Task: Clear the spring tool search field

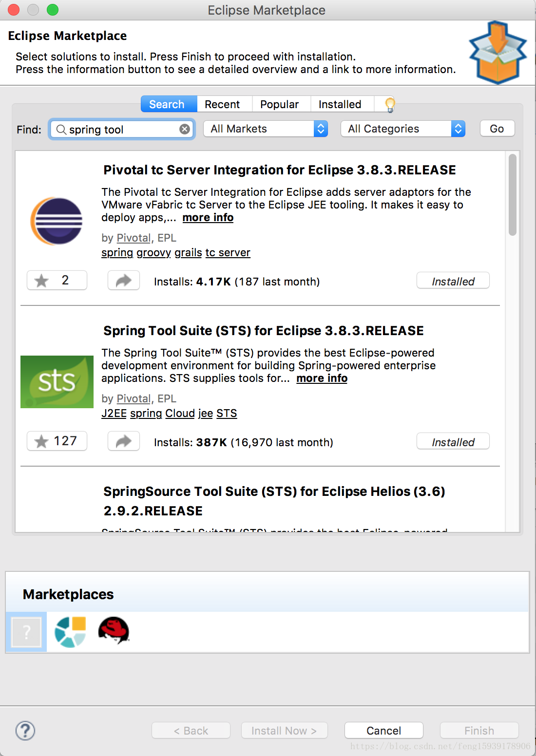Action: [x=185, y=129]
